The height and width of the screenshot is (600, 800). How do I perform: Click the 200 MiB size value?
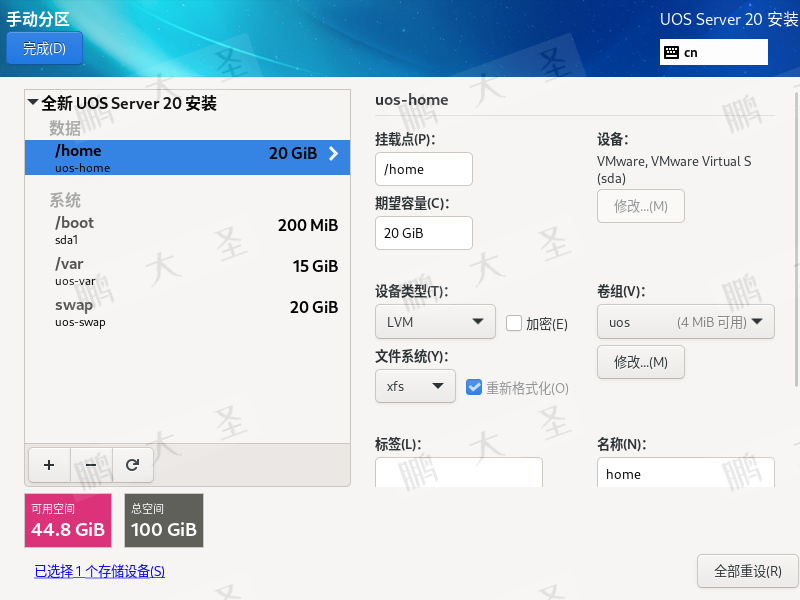tap(308, 225)
